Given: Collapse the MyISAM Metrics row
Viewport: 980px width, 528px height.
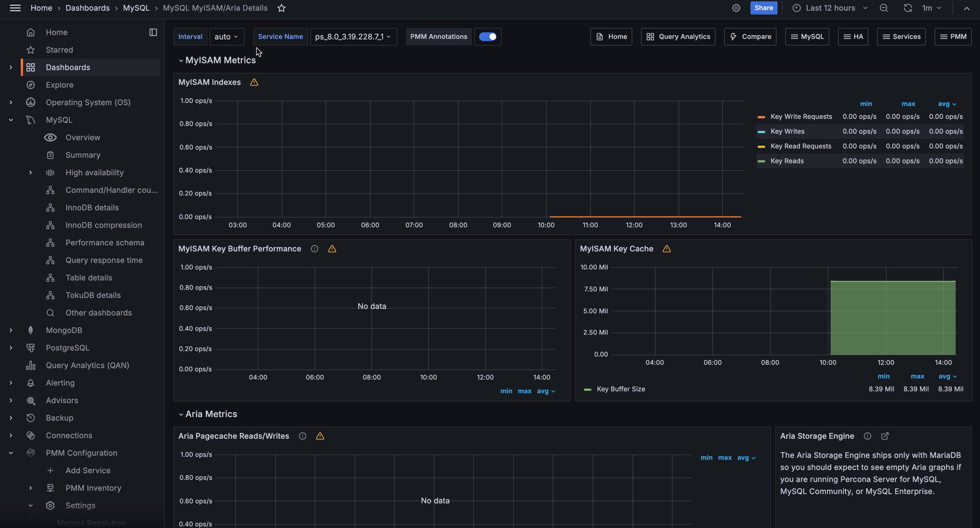Looking at the screenshot, I should [181, 61].
